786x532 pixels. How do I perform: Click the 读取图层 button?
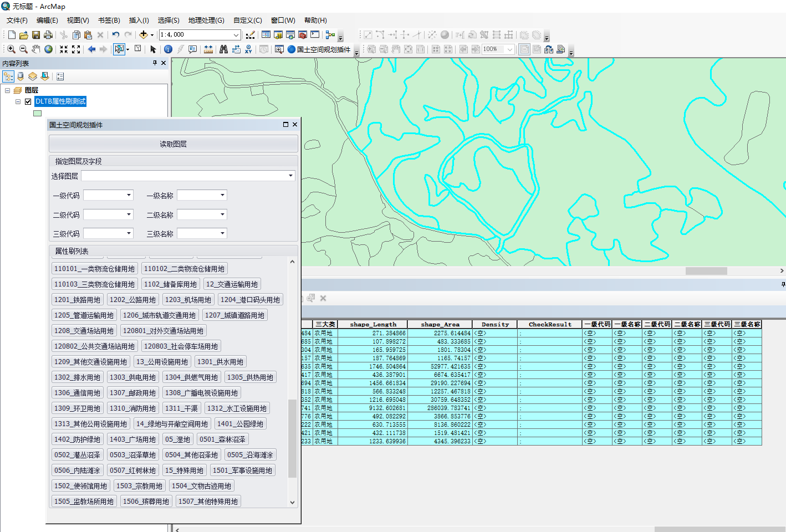click(173, 144)
